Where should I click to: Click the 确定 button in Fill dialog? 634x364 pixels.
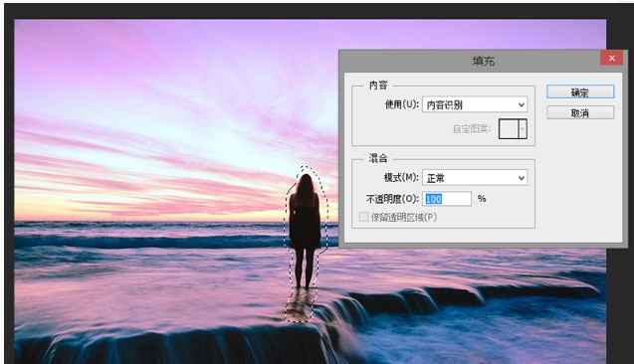click(x=580, y=92)
